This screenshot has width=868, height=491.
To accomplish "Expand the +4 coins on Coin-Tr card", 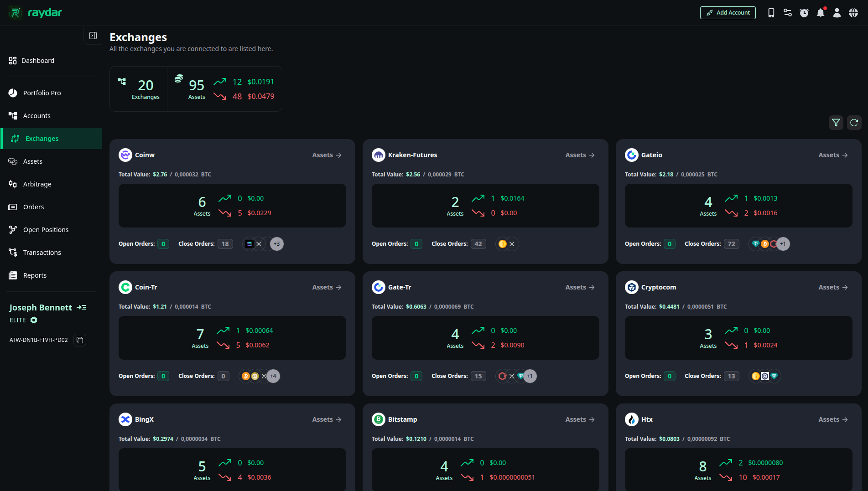I will pos(273,376).
